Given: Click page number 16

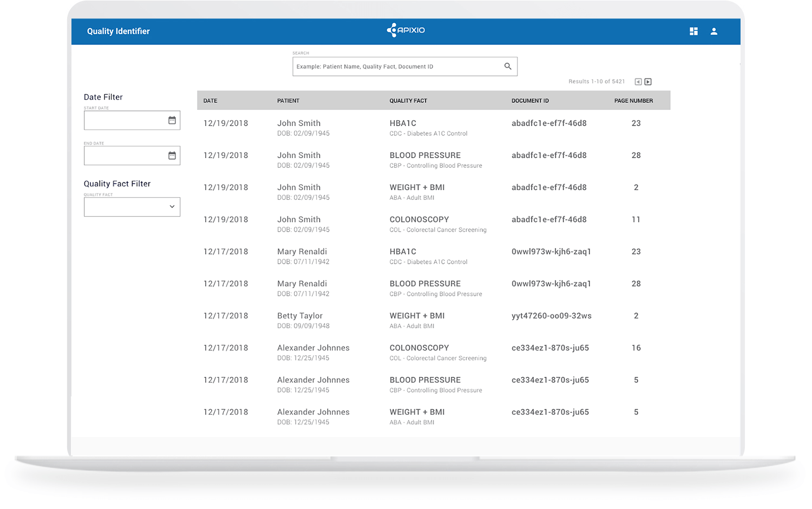Looking at the screenshot, I should [x=636, y=348].
